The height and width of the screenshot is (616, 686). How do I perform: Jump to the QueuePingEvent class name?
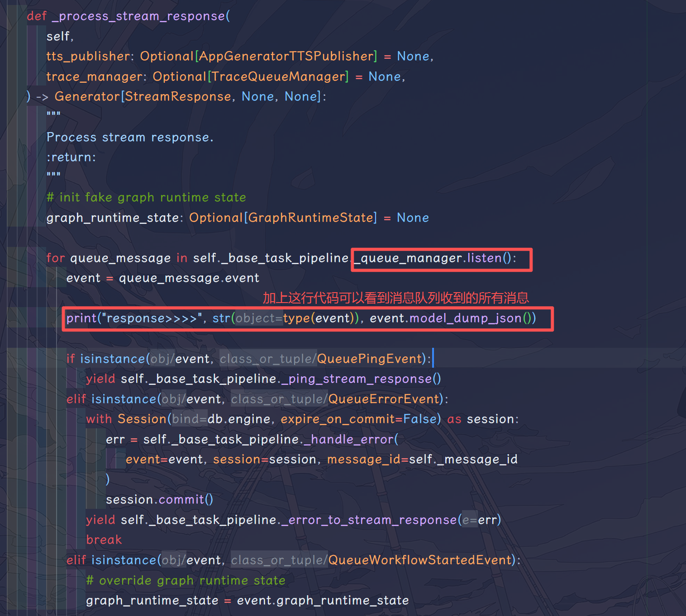(x=369, y=359)
